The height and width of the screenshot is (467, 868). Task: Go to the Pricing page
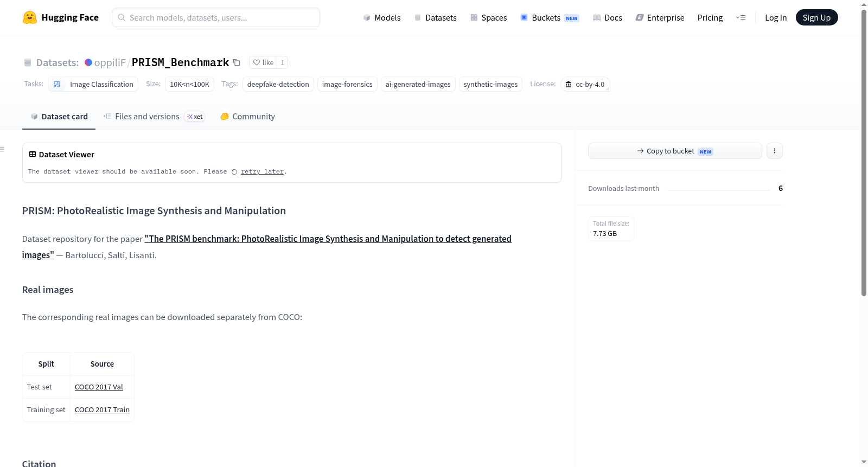coord(710,17)
